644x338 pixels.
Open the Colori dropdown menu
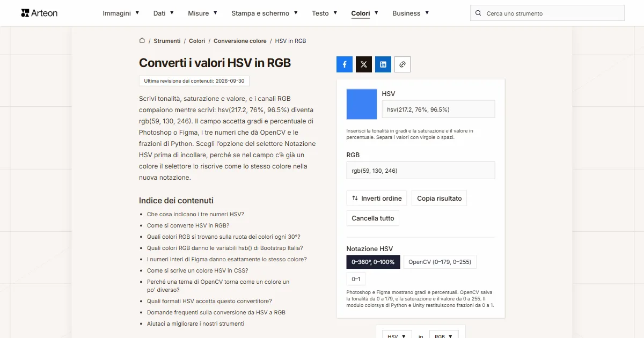point(364,13)
